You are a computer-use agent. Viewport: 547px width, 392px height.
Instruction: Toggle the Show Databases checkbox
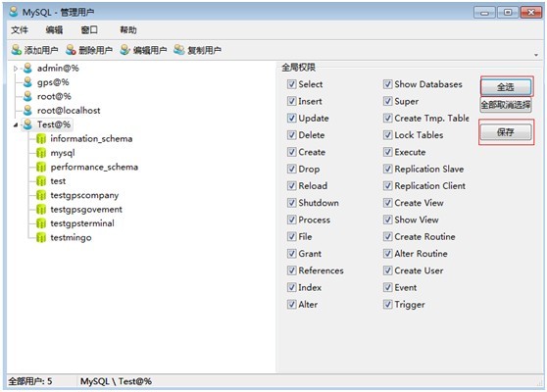pos(387,84)
